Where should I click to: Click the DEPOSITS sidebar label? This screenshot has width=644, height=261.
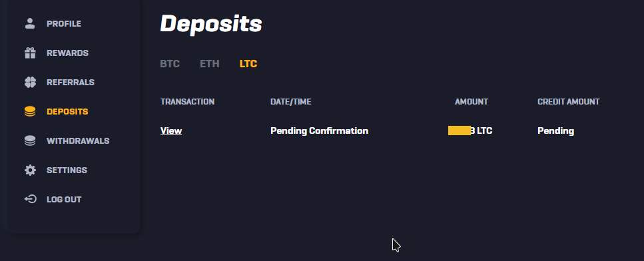tap(67, 112)
